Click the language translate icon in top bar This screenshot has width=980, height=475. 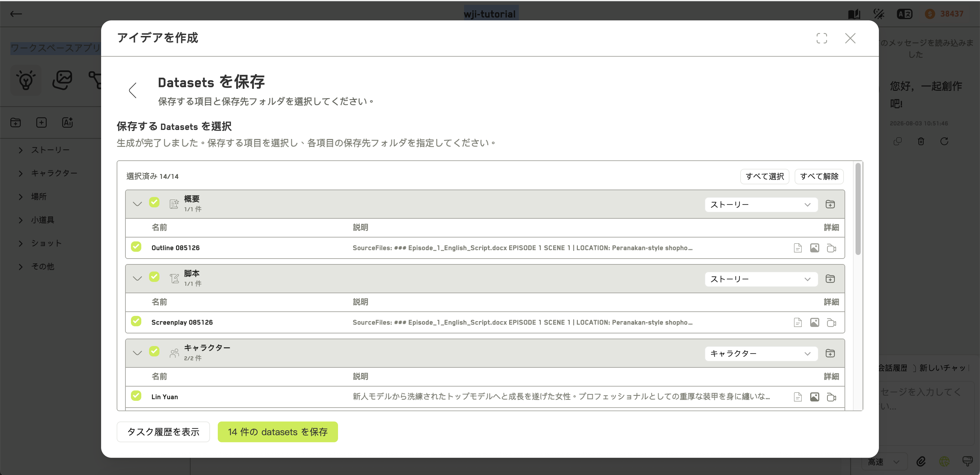904,14
